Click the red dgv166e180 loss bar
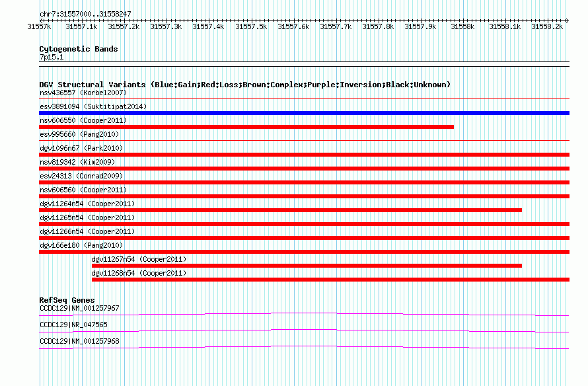This screenshot has height=386, width=588. click(304, 252)
